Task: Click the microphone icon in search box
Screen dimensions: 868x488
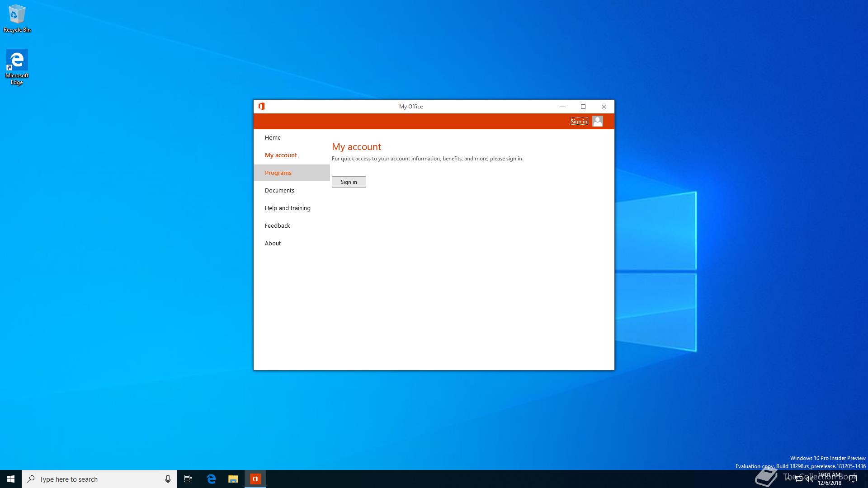Action: (x=168, y=479)
